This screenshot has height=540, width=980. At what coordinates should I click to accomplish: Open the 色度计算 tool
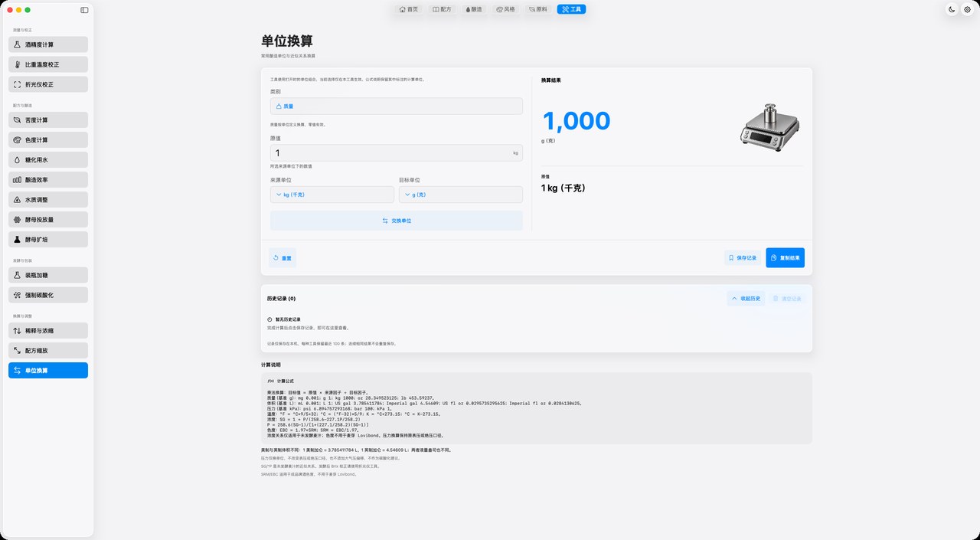[48, 140]
